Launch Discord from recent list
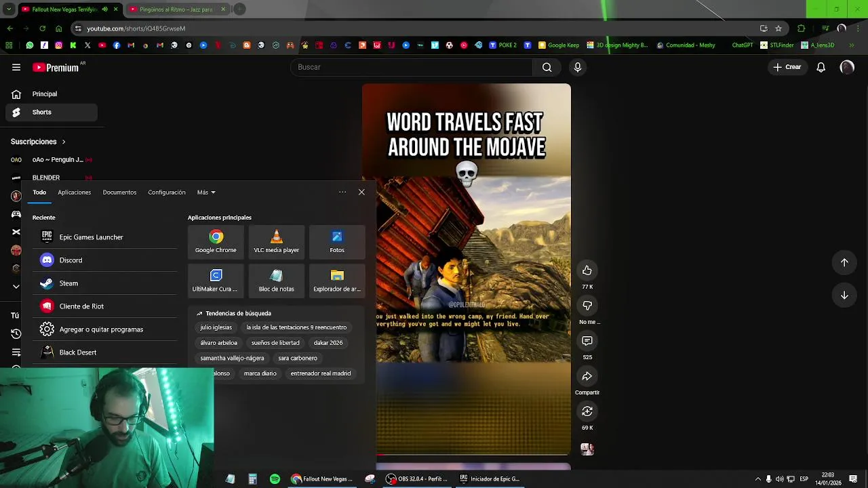Image resolution: width=868 pixels, height=488 pixels. point(104,260)
